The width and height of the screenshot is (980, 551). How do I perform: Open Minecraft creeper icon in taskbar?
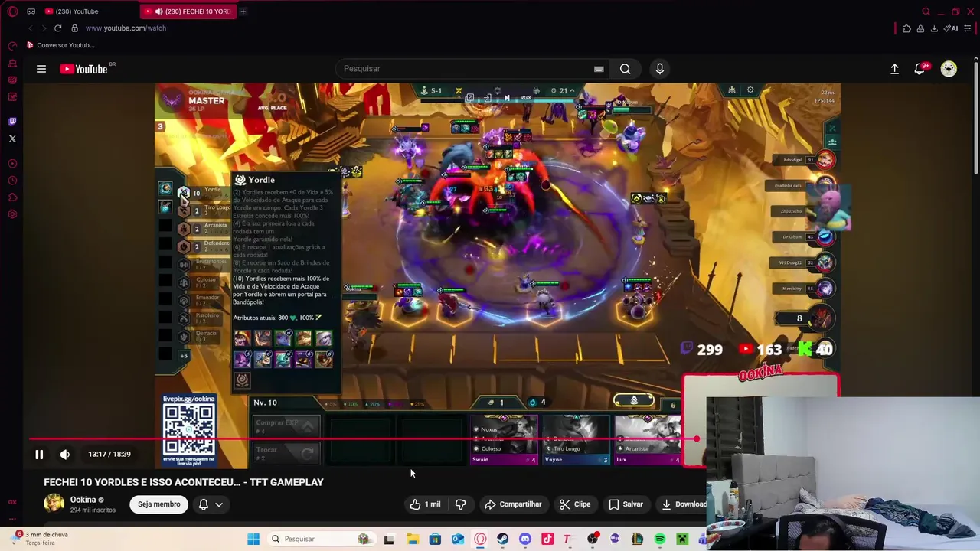click(x=682, y=540)
